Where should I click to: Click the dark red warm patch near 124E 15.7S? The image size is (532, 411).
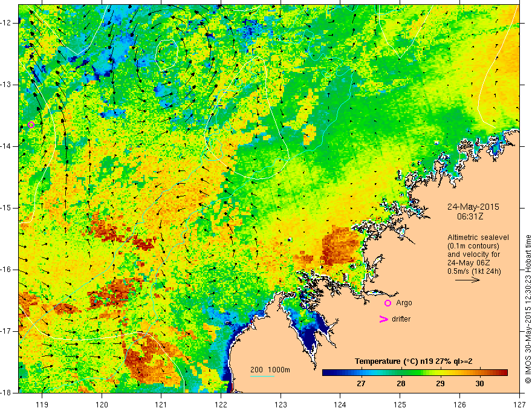pyautogui.click(x=340, y=246)
